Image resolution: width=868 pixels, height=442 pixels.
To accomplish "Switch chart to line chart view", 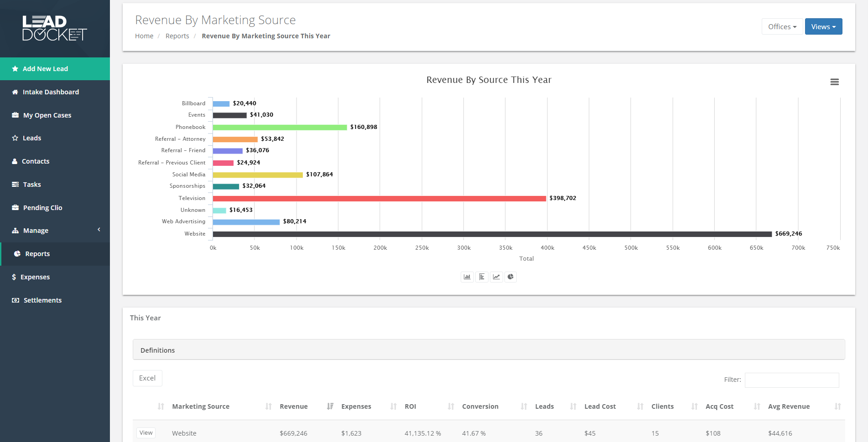I will (496, 277).
